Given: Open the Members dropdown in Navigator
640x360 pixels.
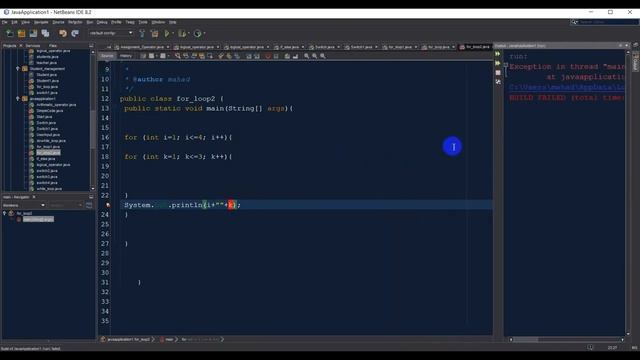Looking at the screenshot, I should tap(24, 205).
